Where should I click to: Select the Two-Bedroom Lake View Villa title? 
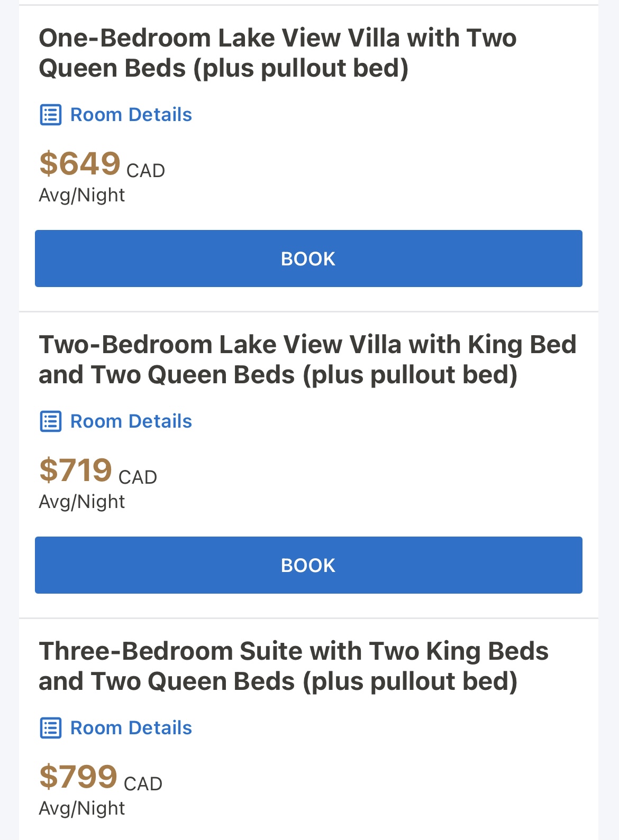click(307, 359)
